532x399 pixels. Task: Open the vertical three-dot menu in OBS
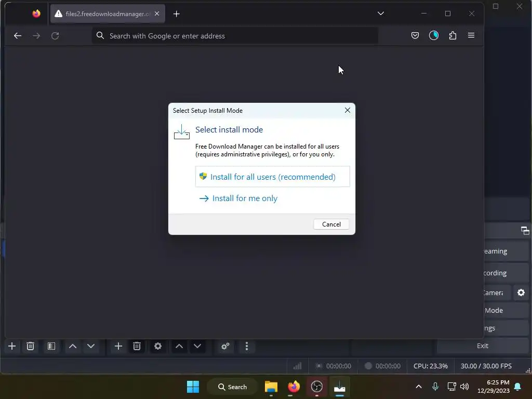[x=247, y=346]
